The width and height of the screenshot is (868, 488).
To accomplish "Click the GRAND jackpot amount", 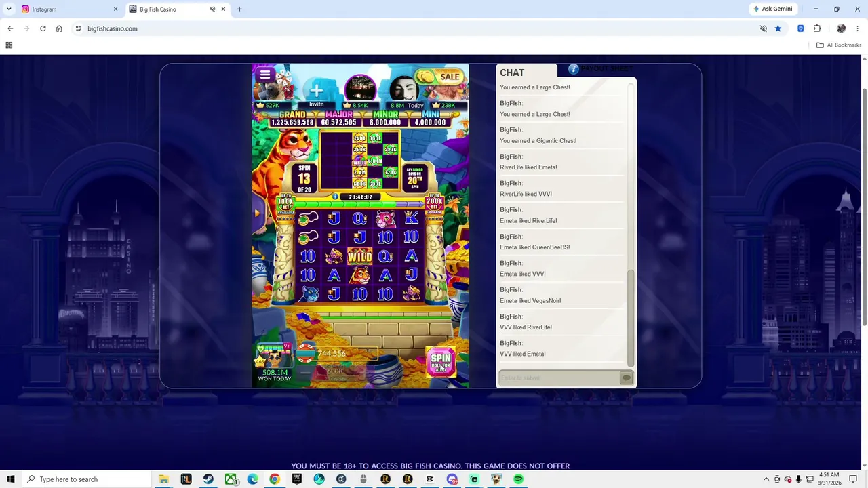I will [292, 123].
